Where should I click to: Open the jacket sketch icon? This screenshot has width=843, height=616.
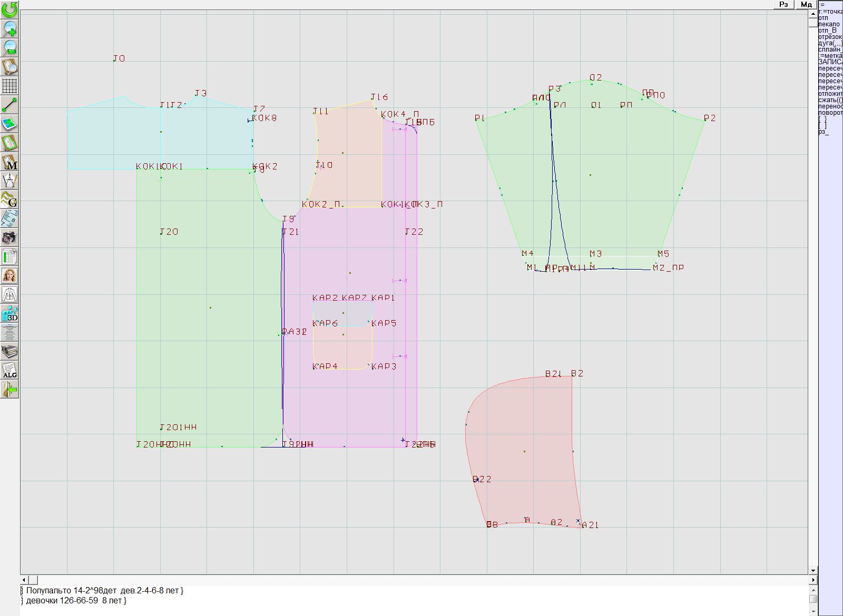tap(9, 294)
